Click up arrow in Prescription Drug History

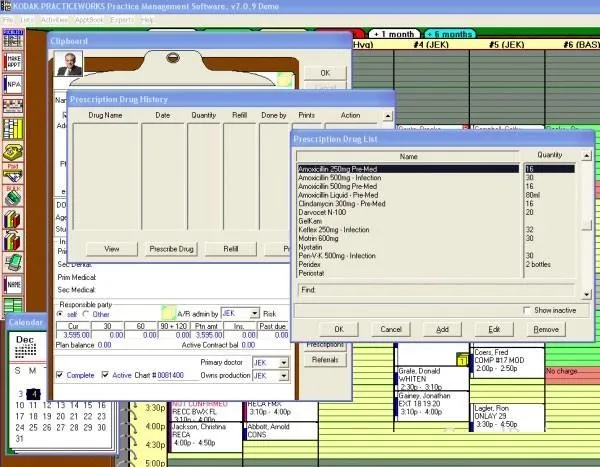(x=388, y=116)
